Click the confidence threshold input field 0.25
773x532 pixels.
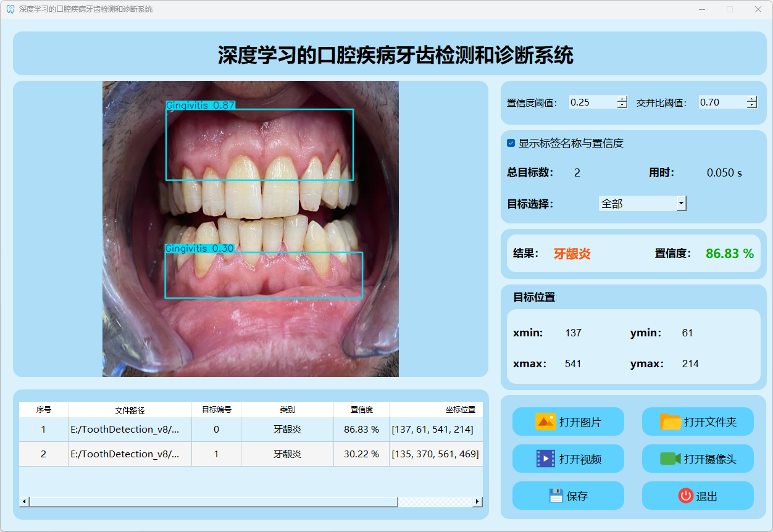coord(591,102)
